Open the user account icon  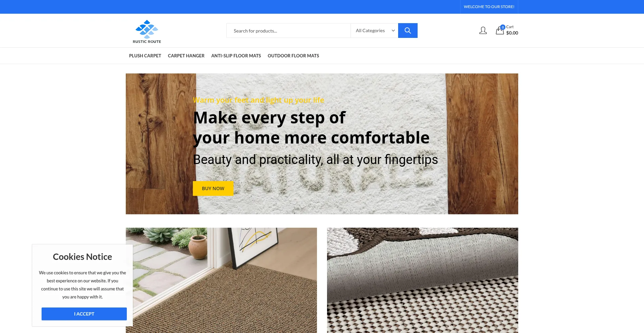tap(483, 31)
